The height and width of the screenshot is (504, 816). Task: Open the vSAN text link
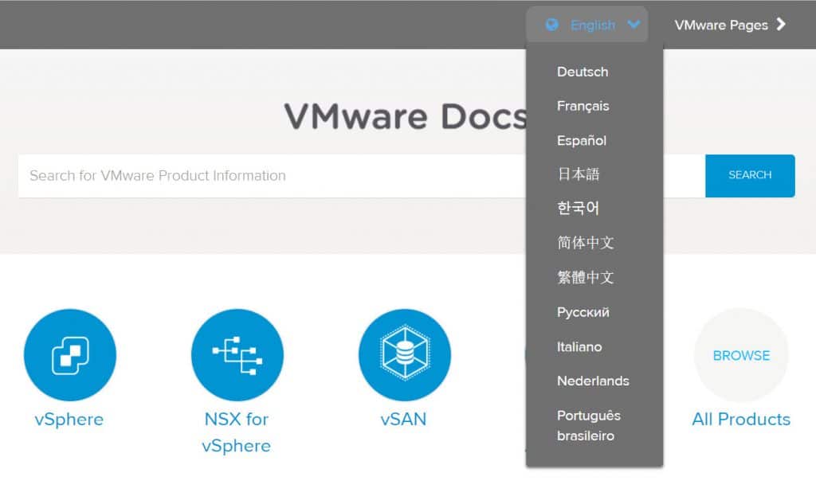[x=403, y=420]
